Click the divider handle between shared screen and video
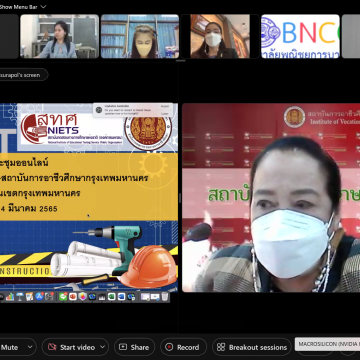 point(180,198)
